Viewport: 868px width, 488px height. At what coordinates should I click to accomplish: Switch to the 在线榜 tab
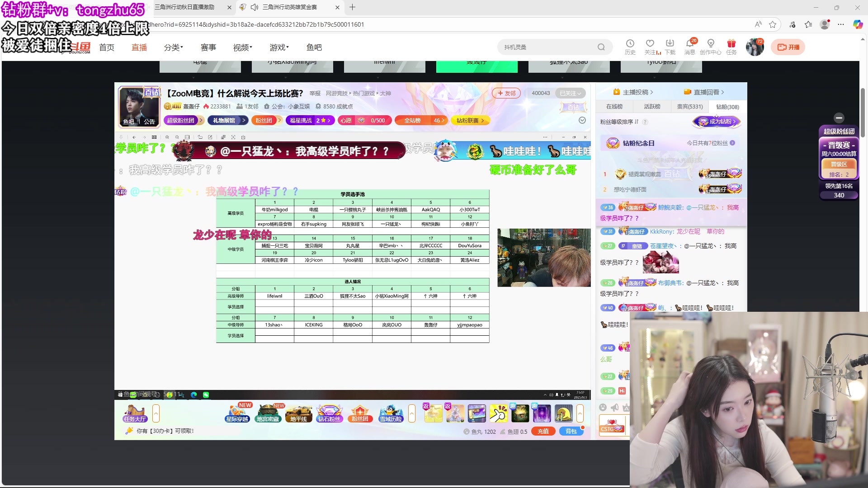(x=614, y=107)
